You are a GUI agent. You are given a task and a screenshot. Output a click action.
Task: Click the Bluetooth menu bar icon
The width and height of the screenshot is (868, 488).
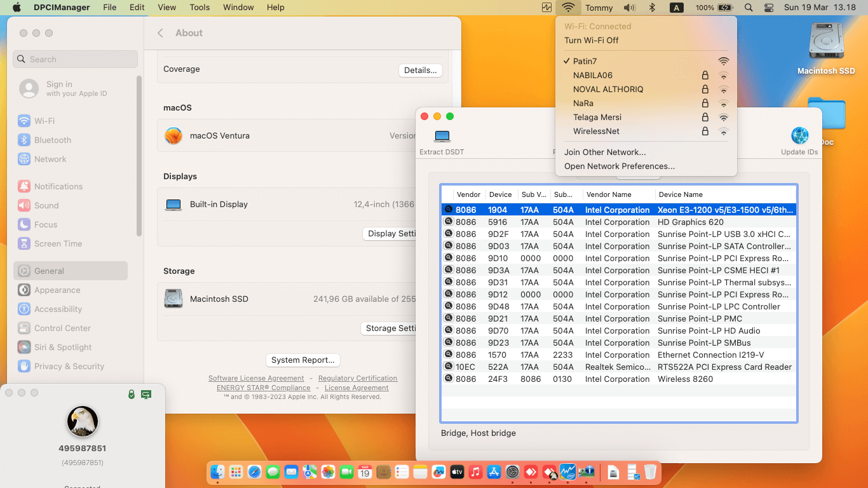click(652, 8)
